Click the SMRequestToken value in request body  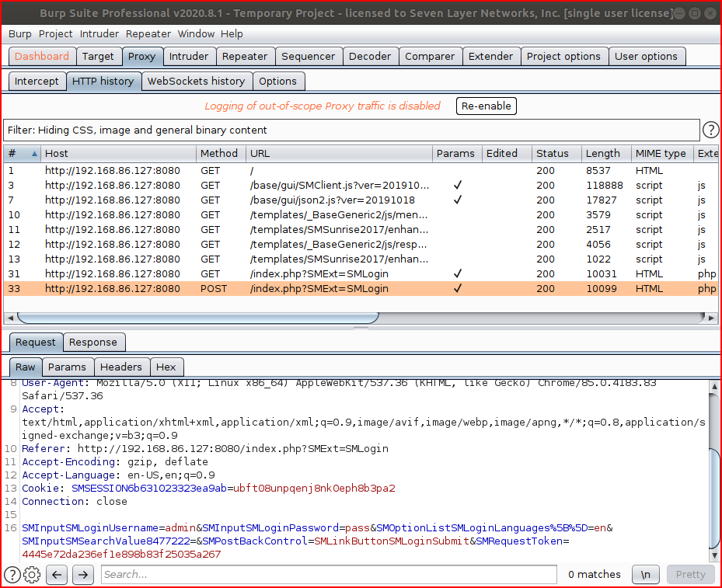121,555
